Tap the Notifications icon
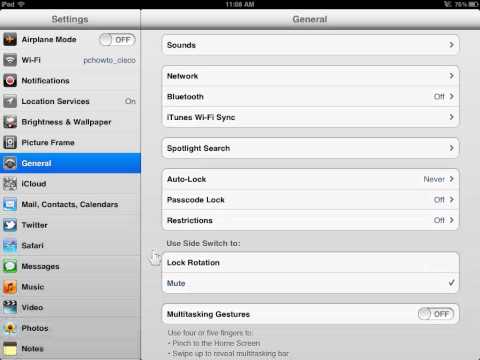Screen dimensions: 480x360 (x=10, y=81)
